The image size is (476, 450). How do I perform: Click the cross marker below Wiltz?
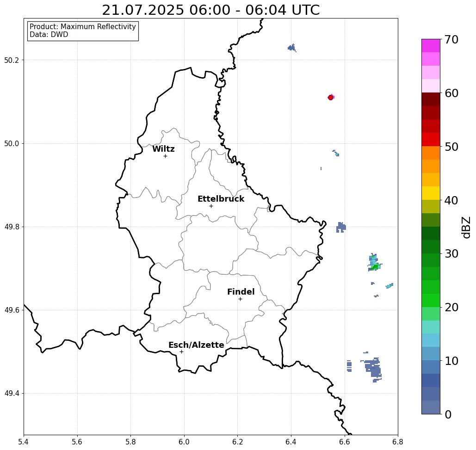[166, 156]
